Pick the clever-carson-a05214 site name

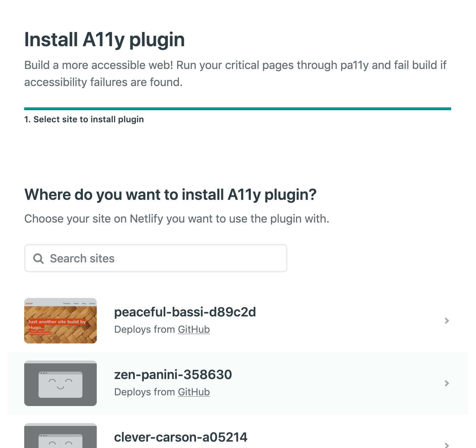tap(181, 437)
